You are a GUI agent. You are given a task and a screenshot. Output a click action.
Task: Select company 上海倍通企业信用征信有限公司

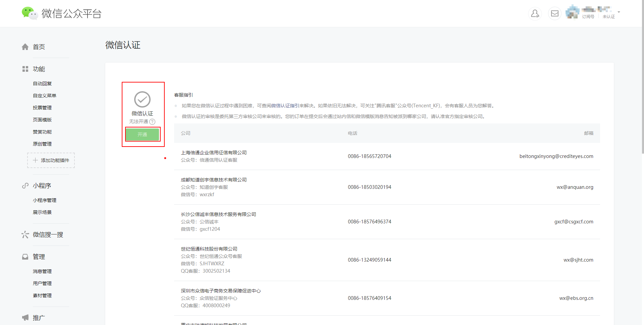pyautogui.click(x=214, y=153)
